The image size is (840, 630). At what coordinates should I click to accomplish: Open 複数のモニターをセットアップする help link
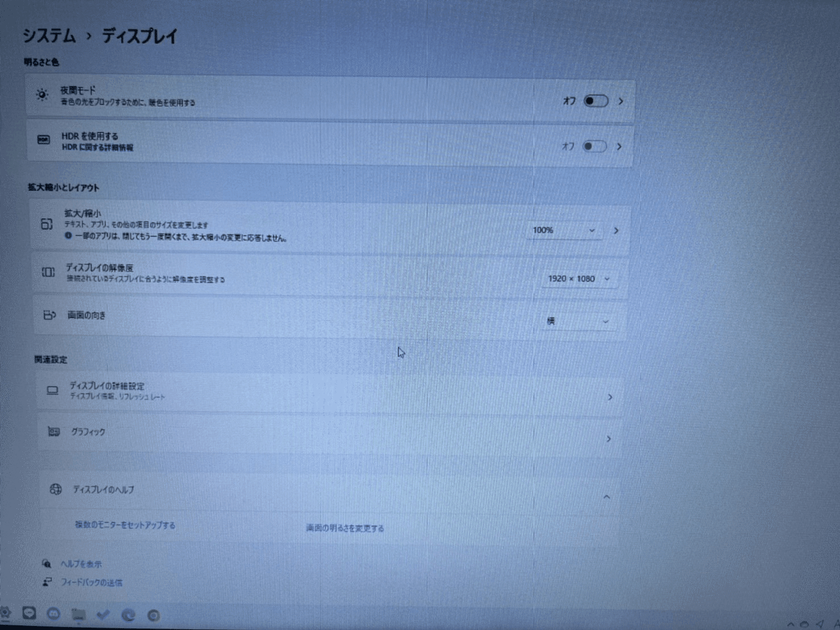pyautogui.click(x=125, y=525)
